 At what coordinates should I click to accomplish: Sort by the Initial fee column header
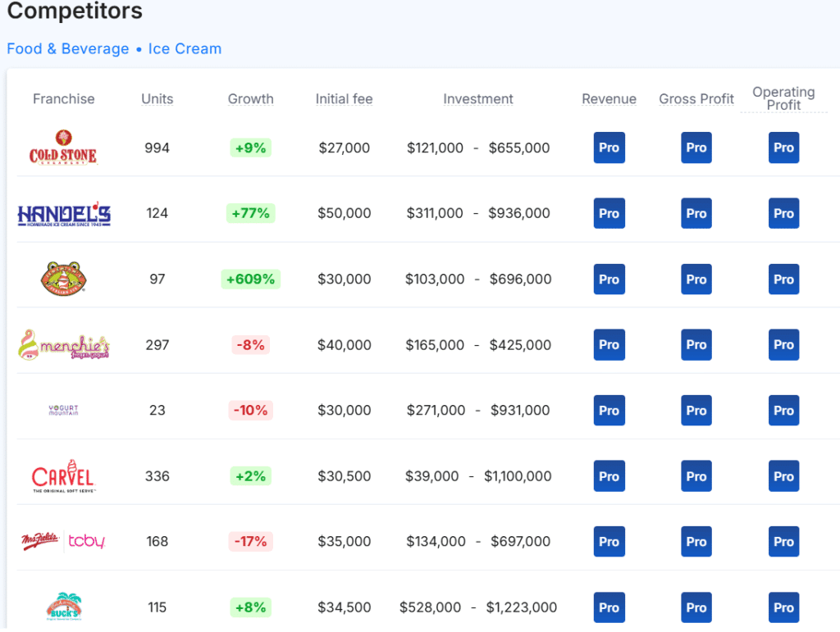point(344,99)
